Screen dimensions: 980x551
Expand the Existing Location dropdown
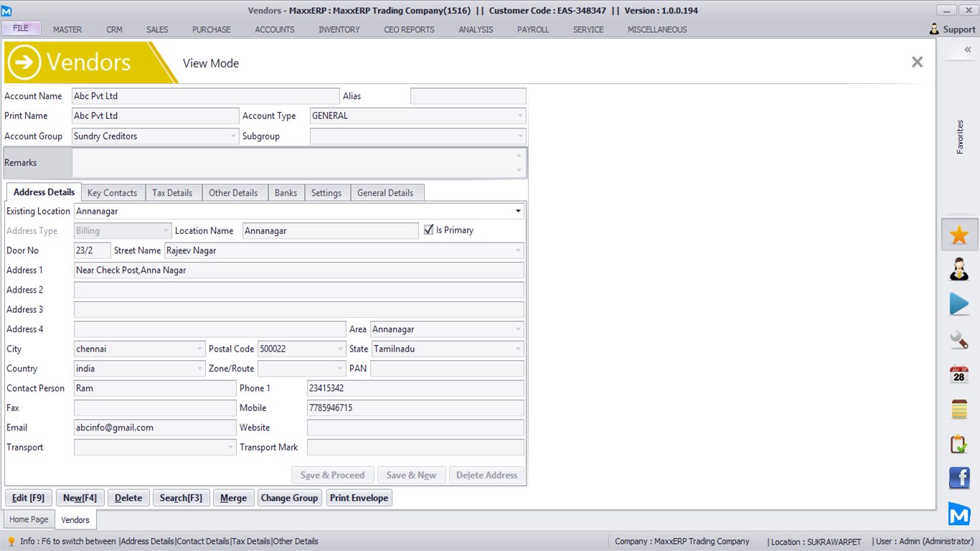click(518, 212)
